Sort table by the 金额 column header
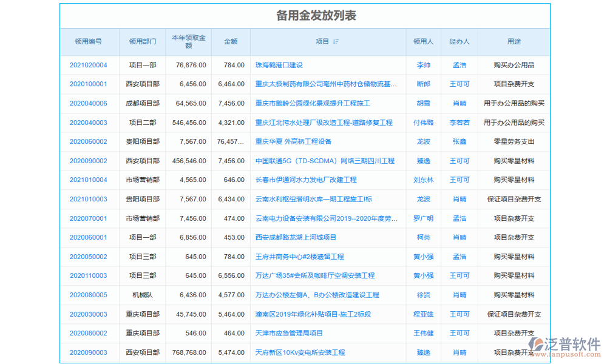The image size is (607, 364). click(231, 42)
